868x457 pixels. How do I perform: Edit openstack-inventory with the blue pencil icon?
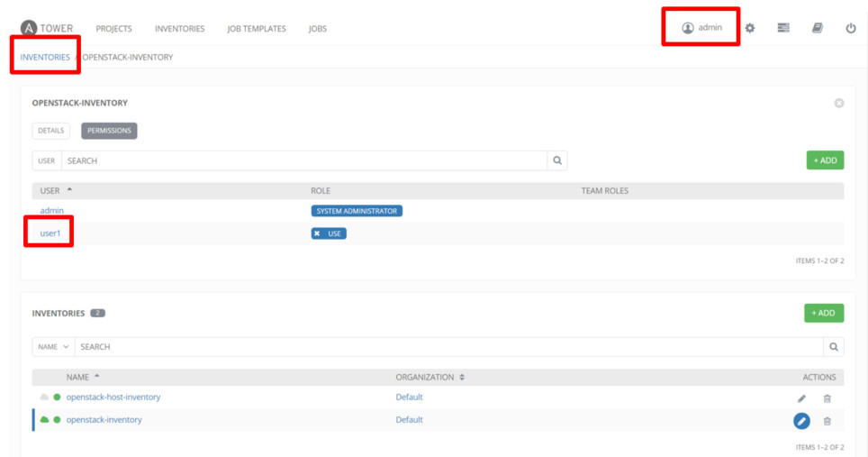tap(801, 421)
